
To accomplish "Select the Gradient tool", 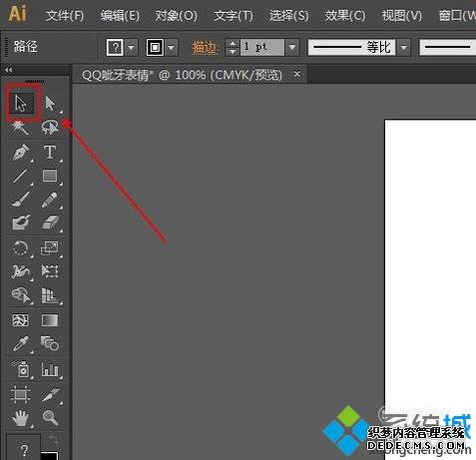I will pos(50,320).
